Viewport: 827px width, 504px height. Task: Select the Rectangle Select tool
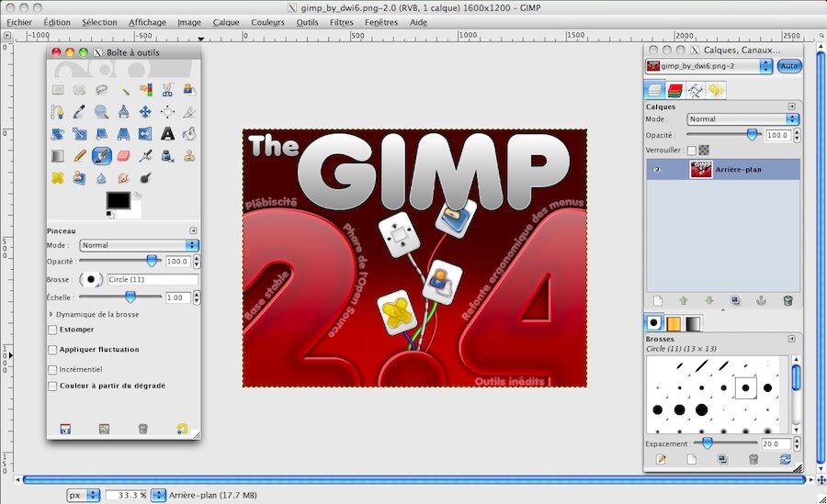pos(58,90)
